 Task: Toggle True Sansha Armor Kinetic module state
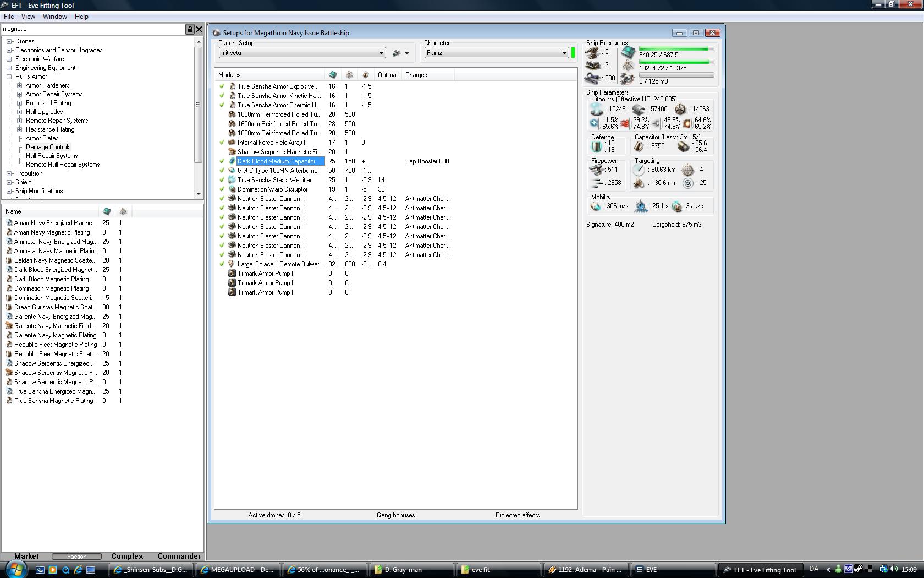coord(222,96)
